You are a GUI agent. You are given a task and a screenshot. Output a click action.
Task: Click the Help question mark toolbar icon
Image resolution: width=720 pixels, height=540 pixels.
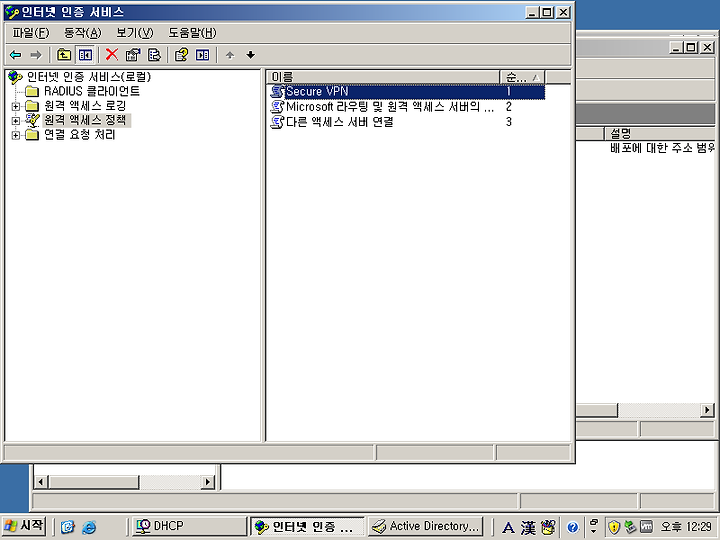pos(181,55)
